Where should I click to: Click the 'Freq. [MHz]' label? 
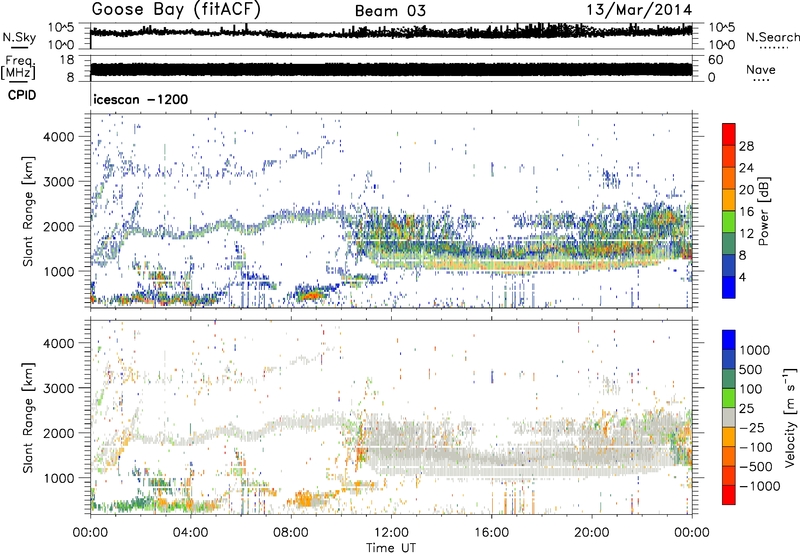click(18, 68)
